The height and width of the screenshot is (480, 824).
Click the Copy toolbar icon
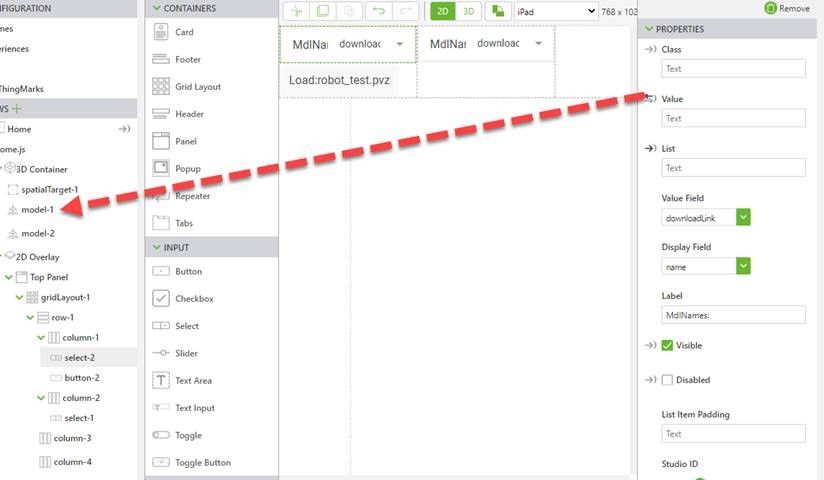323,11
